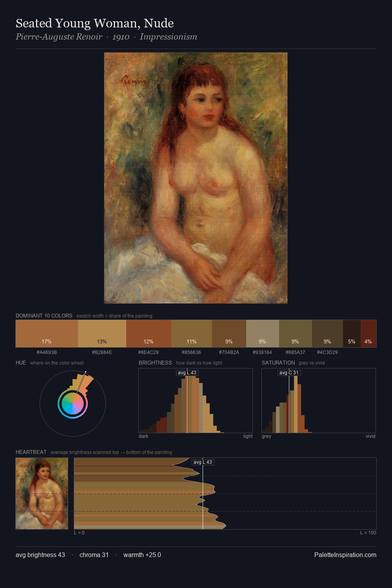Click the #A4693B 17% color swatch
392x588 pixels.
[x=47, y=334]
